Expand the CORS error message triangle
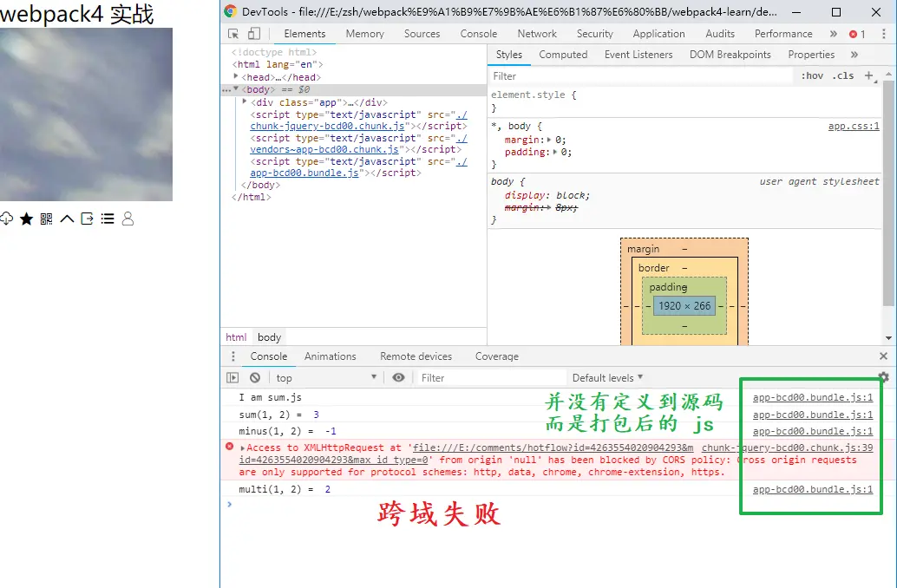The image size is (897, 588). 243,448
